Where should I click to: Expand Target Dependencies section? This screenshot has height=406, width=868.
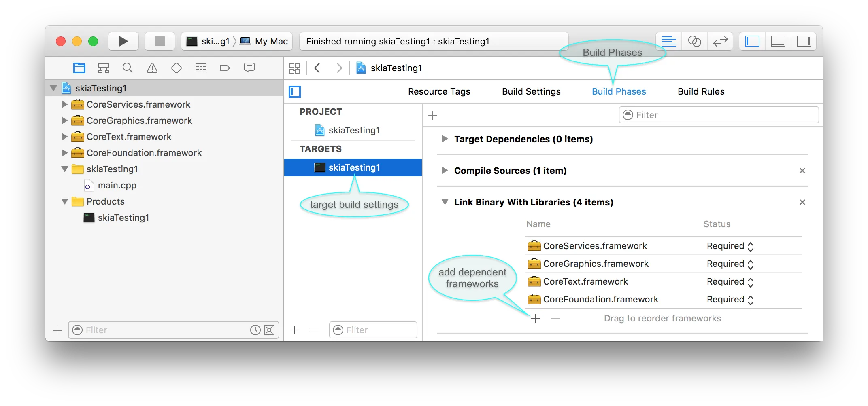pos(445,139)
